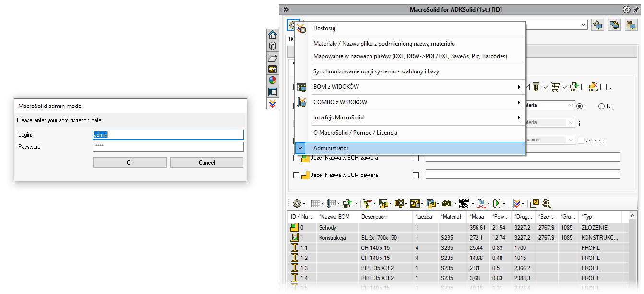Screen dimensions: 644x294
Task: Toggle checkbox before the BOM cross icon
Action: (x=584, y=87)
